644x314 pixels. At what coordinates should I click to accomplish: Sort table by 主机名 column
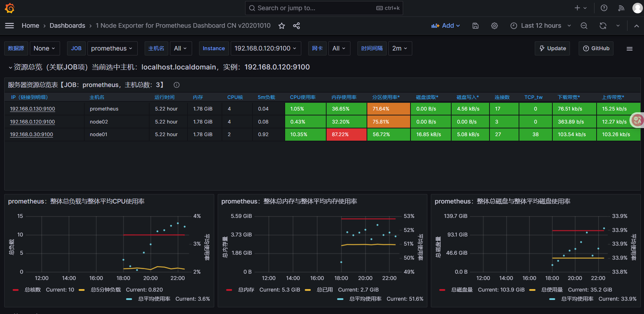(97, 97)
